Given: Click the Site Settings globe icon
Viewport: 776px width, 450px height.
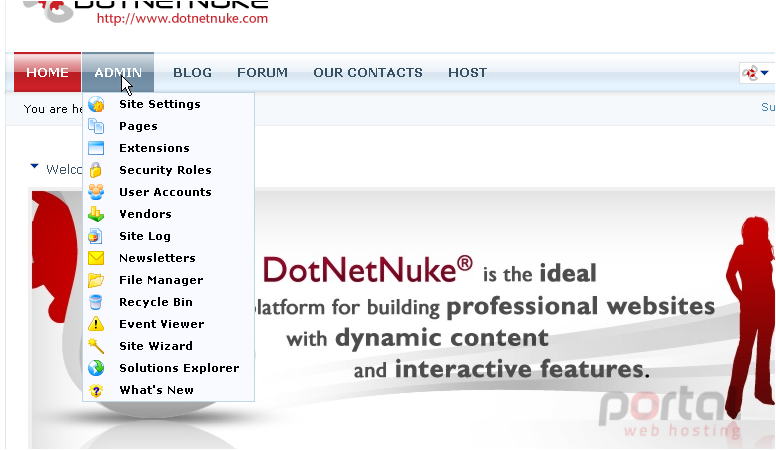Looking at the screenshot, I should [96, 104].
